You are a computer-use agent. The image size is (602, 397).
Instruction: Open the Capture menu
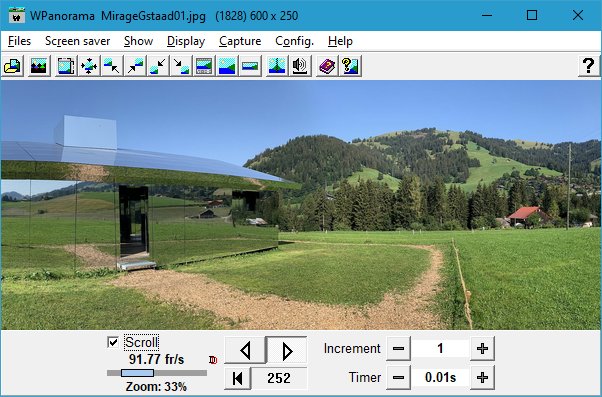pos(240,41)
